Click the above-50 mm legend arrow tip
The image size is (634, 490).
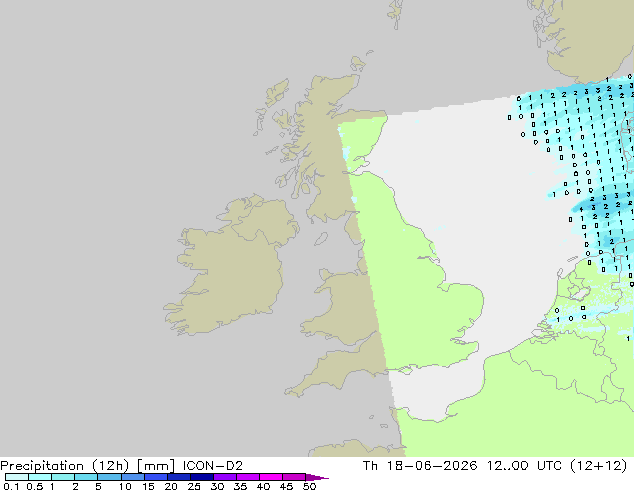[x=317, y=477]
